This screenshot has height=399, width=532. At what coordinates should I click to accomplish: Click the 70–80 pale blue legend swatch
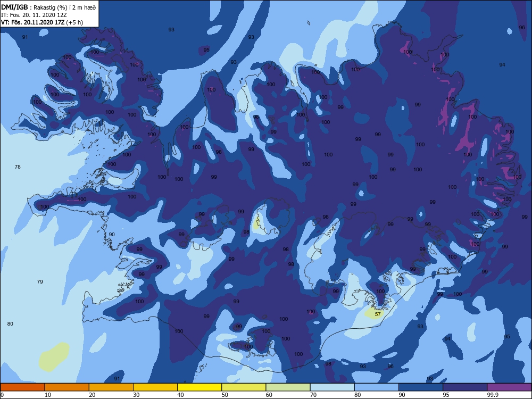point(332,387)
